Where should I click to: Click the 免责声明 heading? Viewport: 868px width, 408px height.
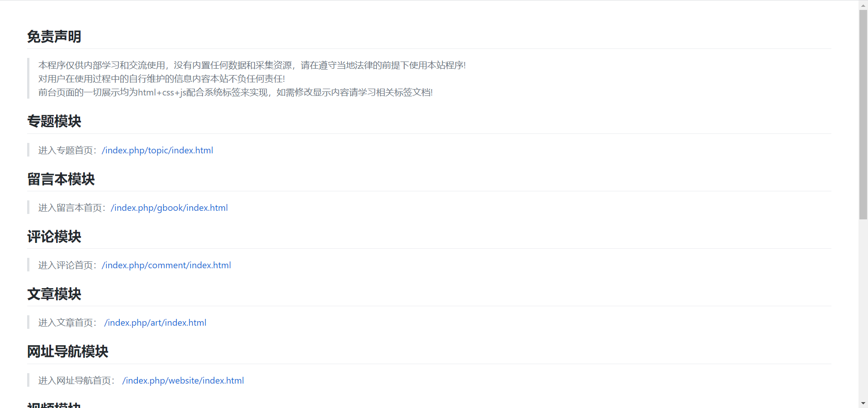click(x=54, y=36)
